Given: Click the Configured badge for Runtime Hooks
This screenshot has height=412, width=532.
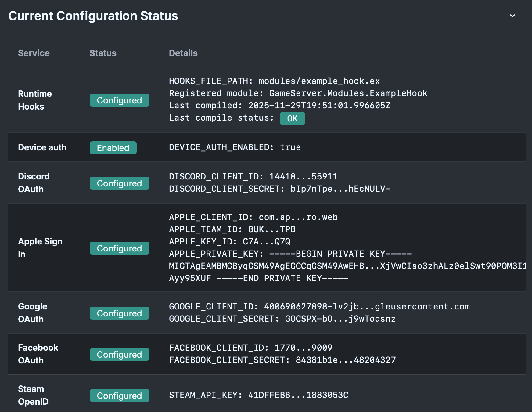Looking at the screenshot, I should [x=119, y=100].
